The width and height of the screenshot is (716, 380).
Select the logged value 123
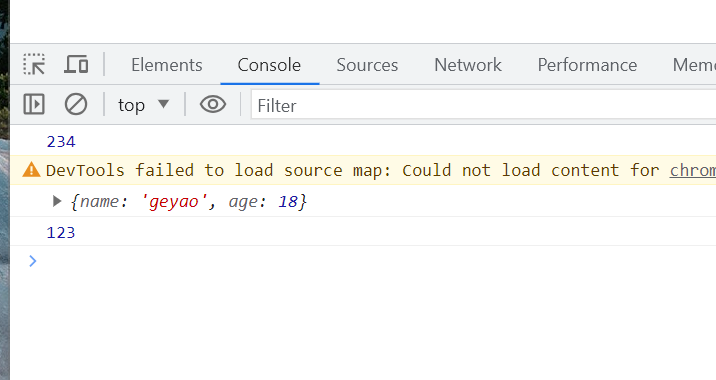coord(61,232)
